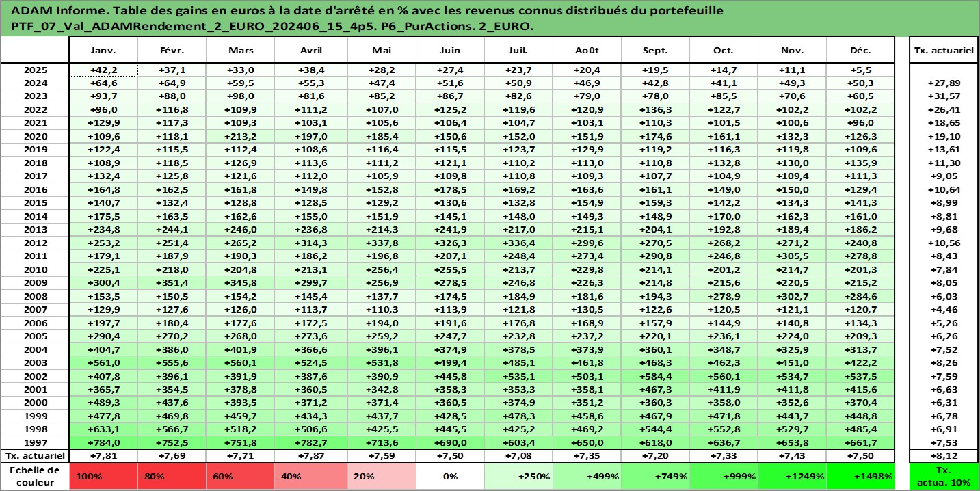Screen dimensions: 980x491
Task: Pick the -40% color scale swatch
Action: click(311, 476)
